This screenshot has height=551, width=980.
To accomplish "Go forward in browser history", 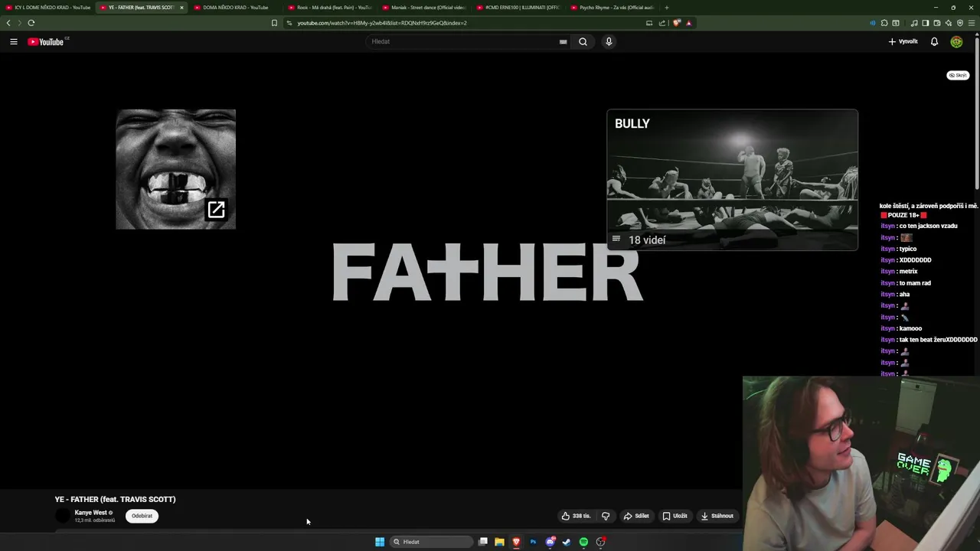I will [20, 23].
